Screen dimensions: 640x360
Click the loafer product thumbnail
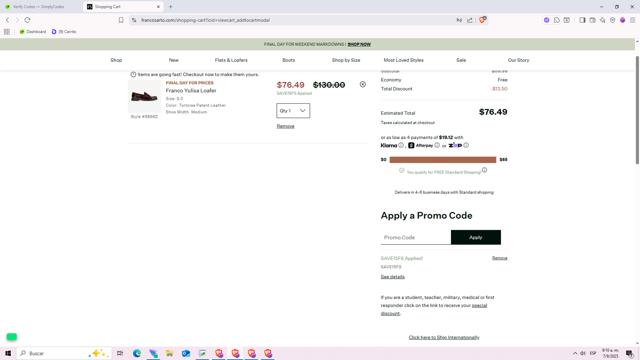144,96
